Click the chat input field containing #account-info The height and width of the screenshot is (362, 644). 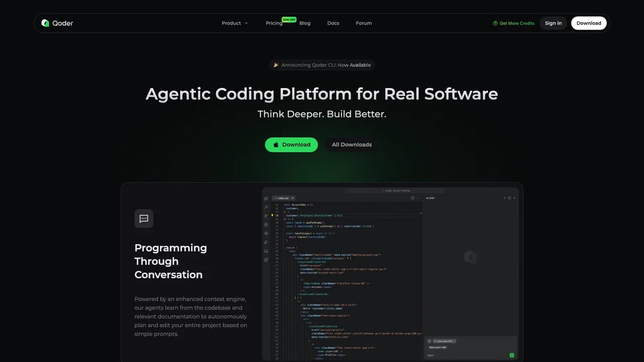point(470,347)
